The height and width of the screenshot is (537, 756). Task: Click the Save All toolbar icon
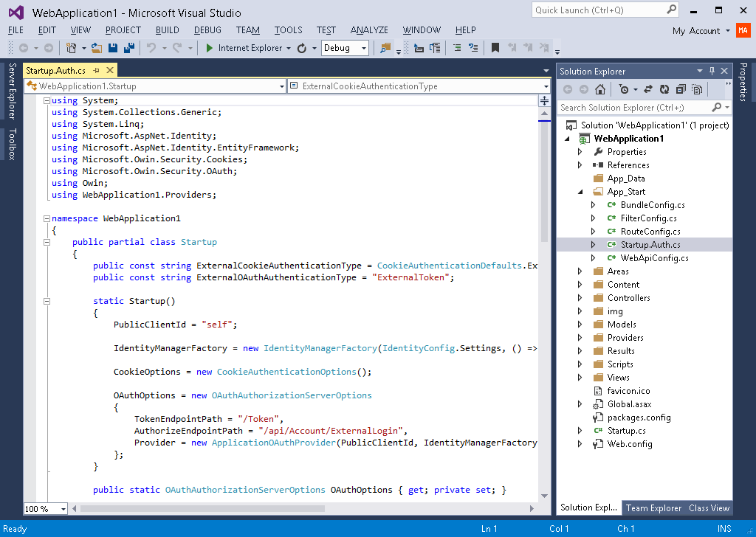128,48
